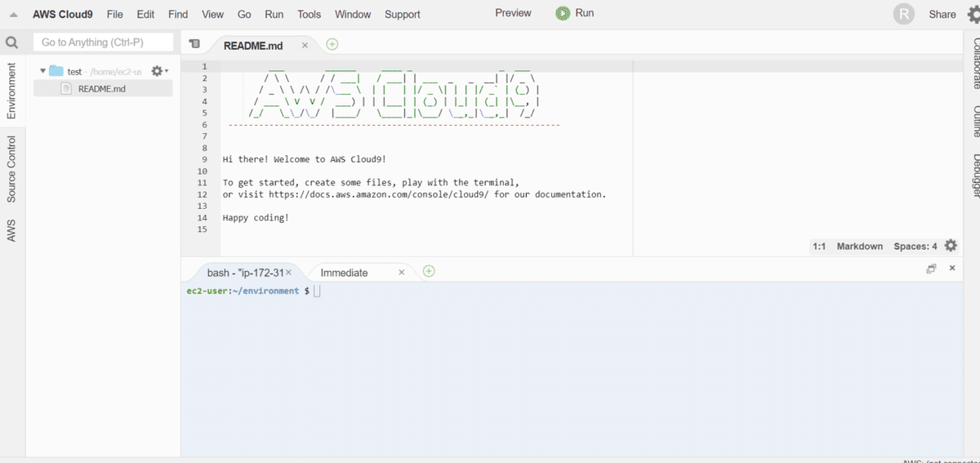
Task: Toggle the Environment side panel
Action: pos(11,91)
